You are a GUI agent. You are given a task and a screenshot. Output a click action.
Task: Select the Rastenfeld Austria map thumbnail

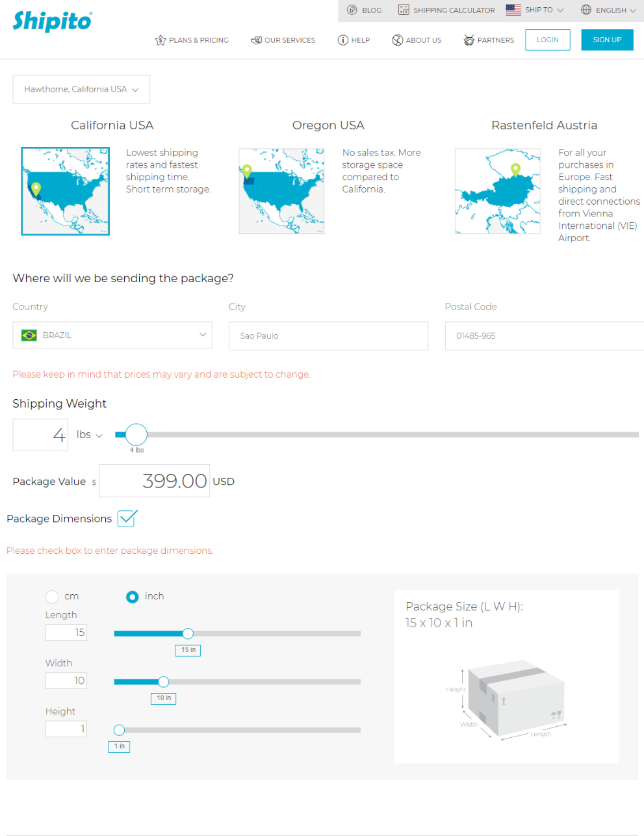tap(498, 191)
